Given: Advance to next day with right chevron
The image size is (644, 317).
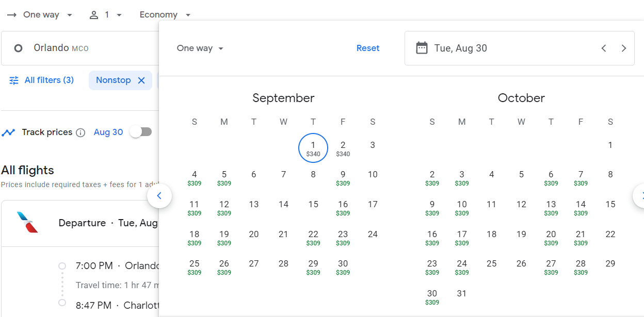Looking at the screenshot, I should pos(624,48).
